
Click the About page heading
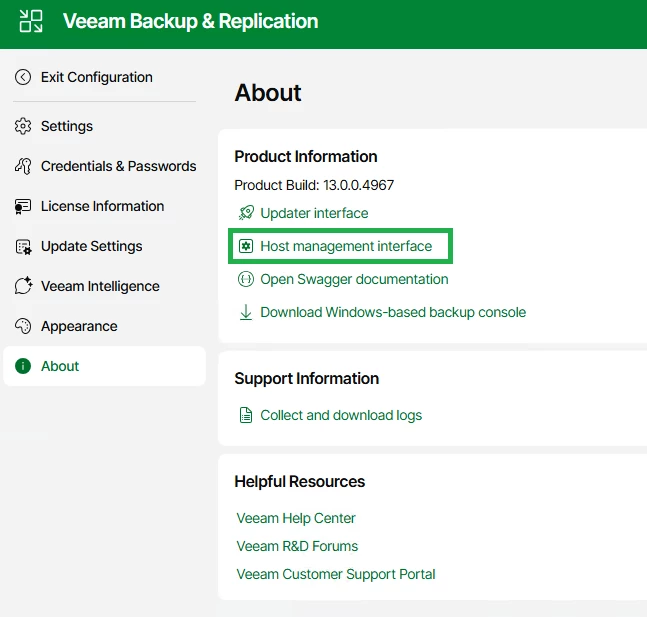click(x=268, y=92)
